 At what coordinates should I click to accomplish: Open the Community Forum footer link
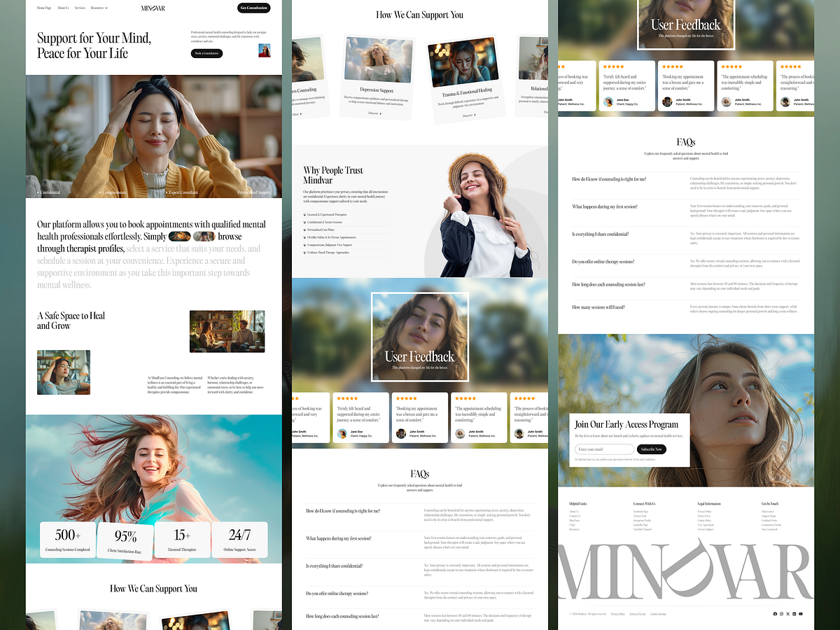tap(771, 525)
